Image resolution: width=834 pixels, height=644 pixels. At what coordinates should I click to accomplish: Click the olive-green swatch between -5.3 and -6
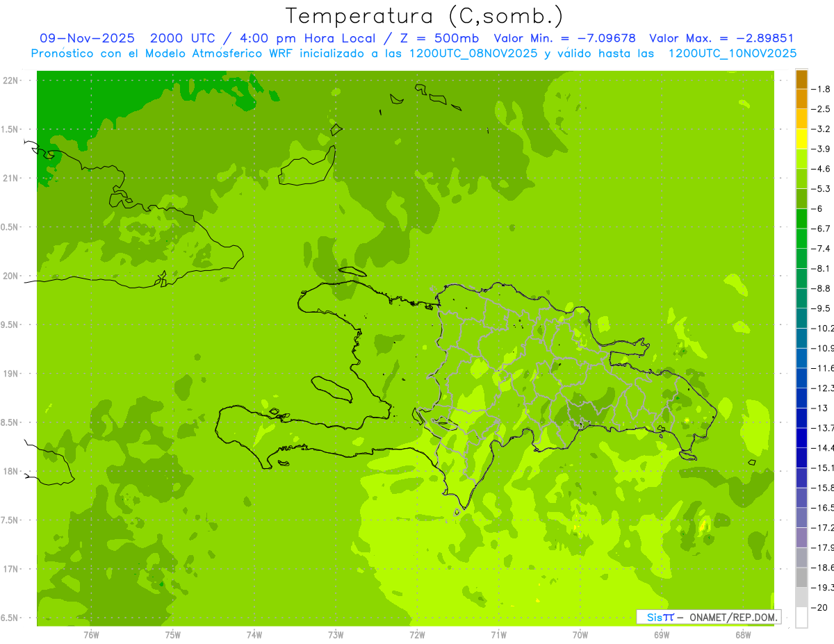(801, 199)
